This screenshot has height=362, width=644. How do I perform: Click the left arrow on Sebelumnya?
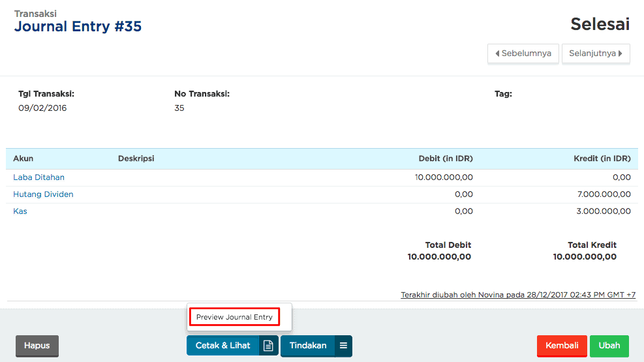pyautogui.click(x=497, y=53)
